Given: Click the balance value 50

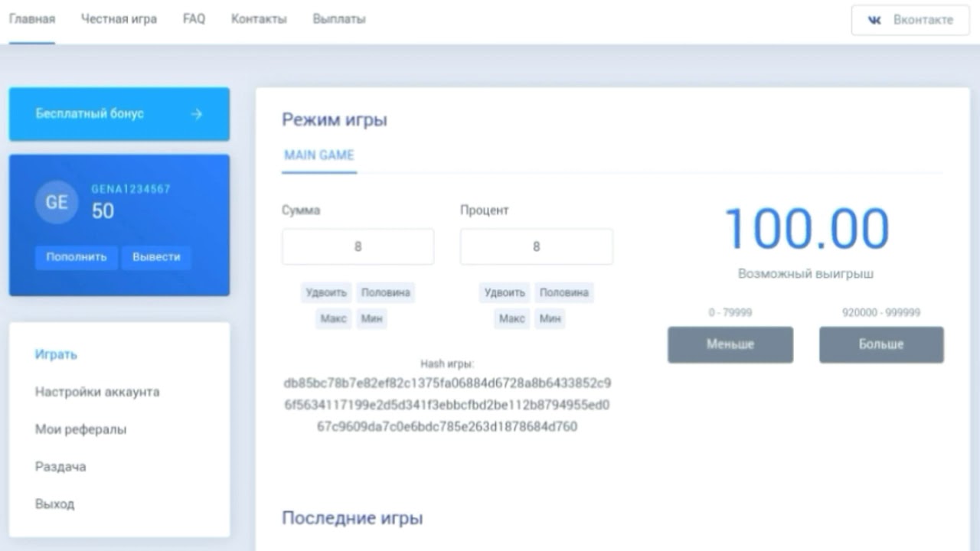Looking at the screenshot, I should 103,211.
